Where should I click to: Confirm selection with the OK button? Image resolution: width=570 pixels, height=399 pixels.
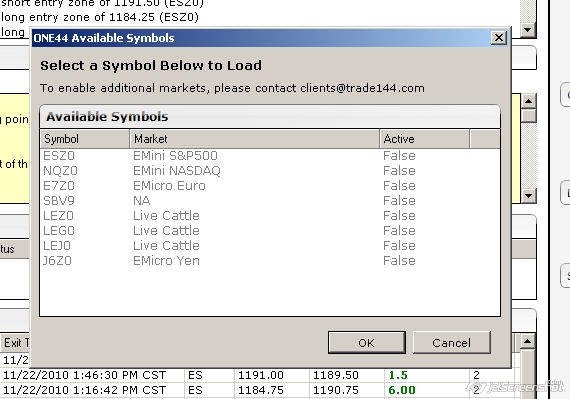pos(366,342)
